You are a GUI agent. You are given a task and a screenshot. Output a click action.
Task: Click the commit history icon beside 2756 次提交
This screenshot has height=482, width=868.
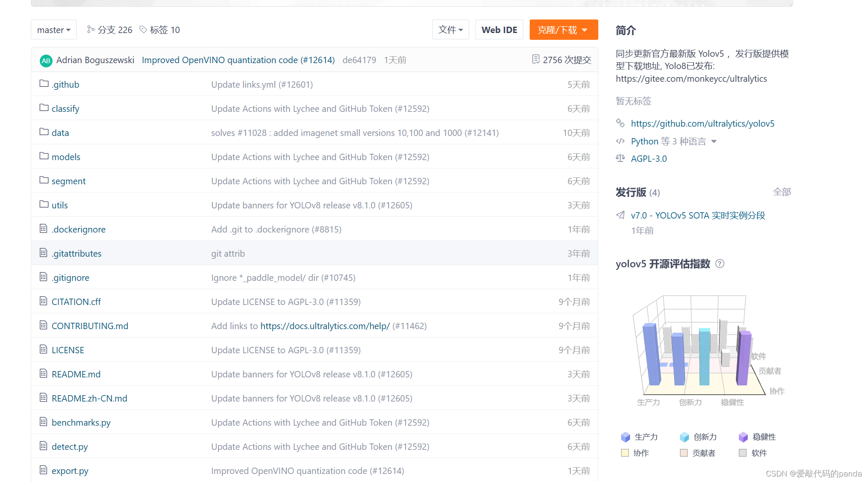click(x=536, y=59)
